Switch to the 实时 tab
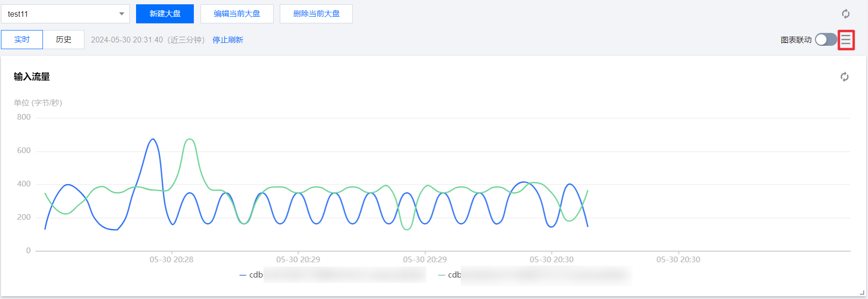Viewport: 868px width, 299px height. click(22, 40)
